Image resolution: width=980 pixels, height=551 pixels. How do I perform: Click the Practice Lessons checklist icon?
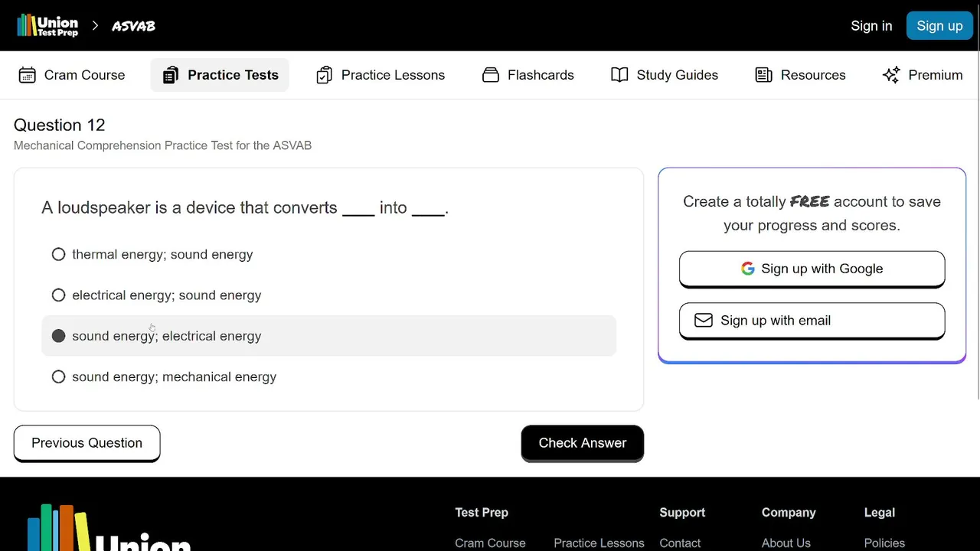click(x=324, y=75)
